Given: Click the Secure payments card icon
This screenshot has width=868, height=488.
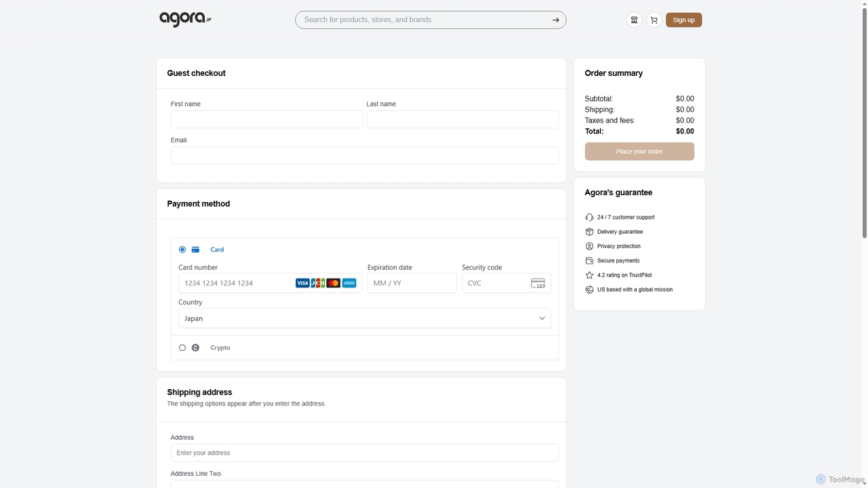Looking at the screenshot, I should pyautogui.click(x=589, y=261).
